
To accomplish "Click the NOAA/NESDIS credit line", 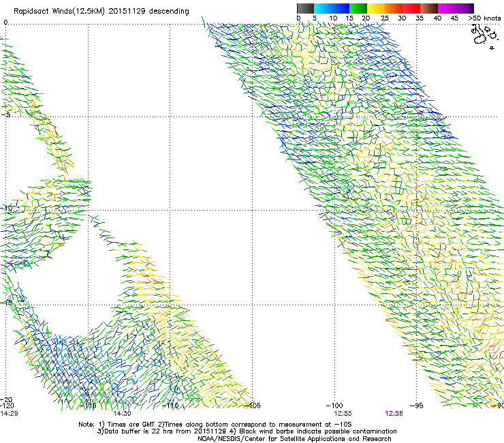I will 294,439.
